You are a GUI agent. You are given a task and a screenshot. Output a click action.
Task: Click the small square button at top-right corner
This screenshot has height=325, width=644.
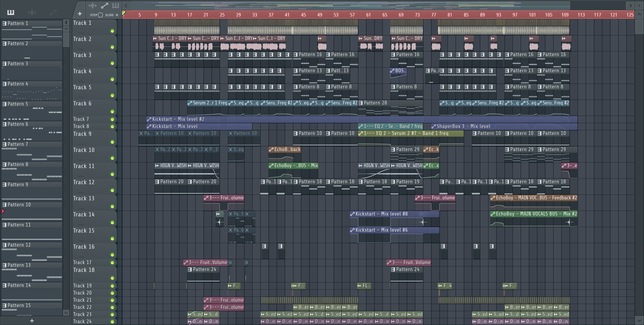coord(639,5)
